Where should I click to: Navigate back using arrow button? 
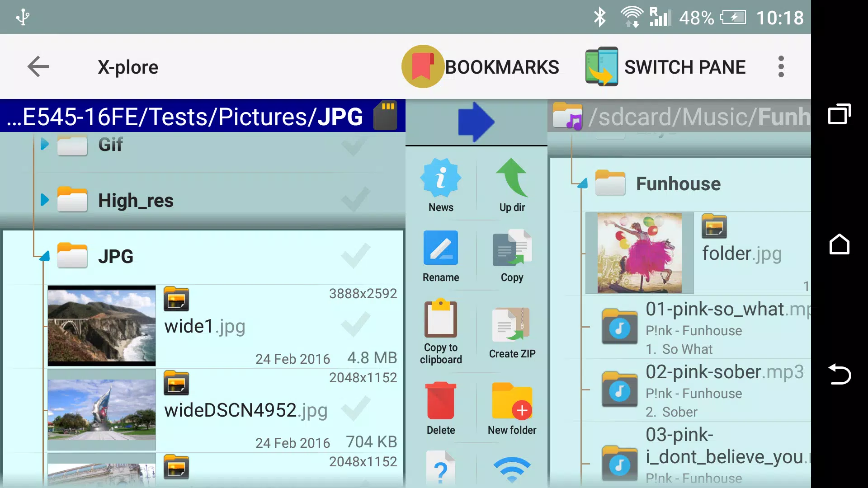38,66
